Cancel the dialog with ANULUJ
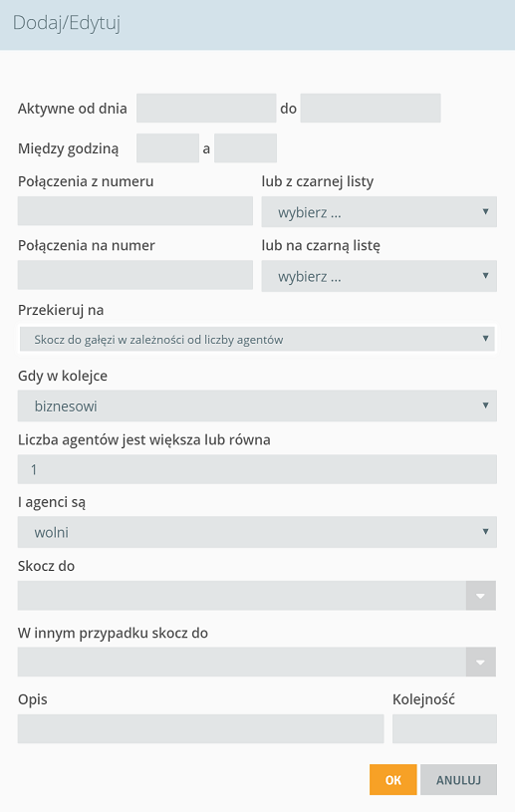This screenshot has width=515, height=812. coord(458,780)
